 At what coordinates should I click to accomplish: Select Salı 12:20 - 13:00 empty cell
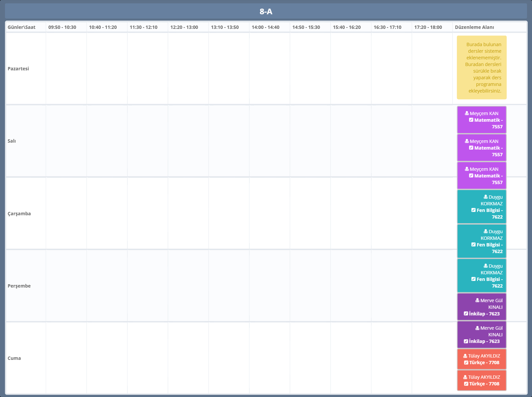(x=188, y=141)
